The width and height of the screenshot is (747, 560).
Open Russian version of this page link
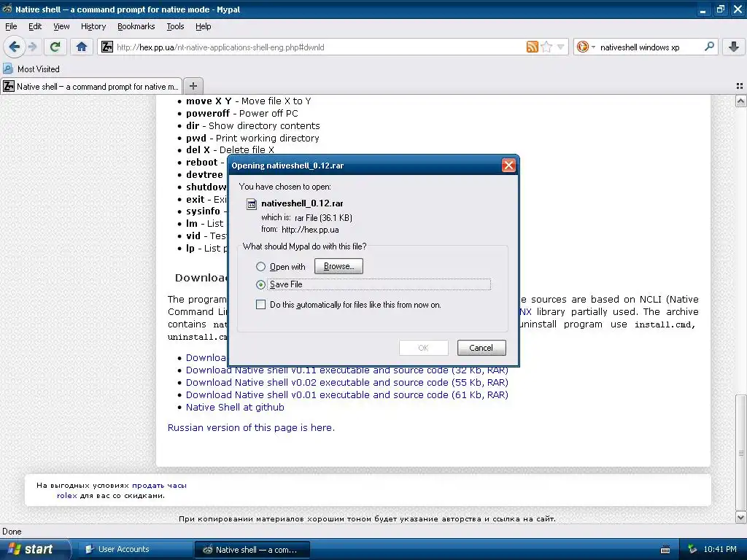251,427
